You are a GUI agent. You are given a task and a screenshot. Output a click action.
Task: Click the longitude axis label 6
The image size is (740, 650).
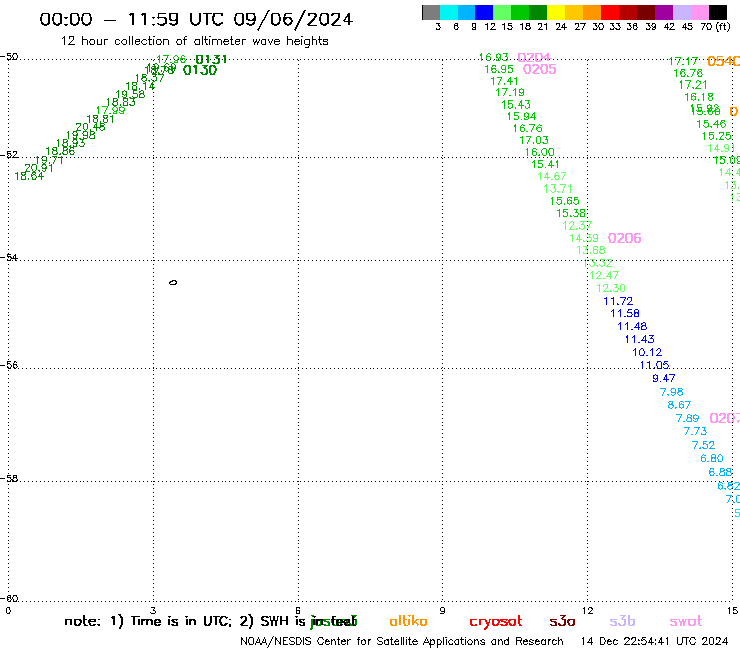[298, 611]
